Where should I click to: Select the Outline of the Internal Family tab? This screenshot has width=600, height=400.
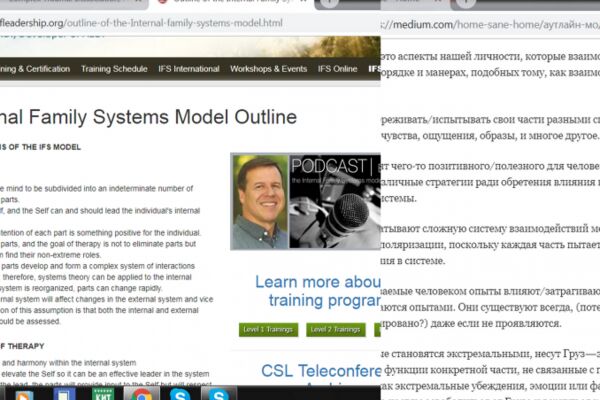coord(230,3)
